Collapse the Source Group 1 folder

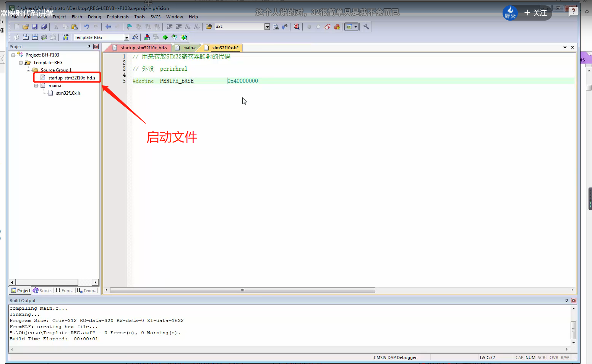[28, 70]
